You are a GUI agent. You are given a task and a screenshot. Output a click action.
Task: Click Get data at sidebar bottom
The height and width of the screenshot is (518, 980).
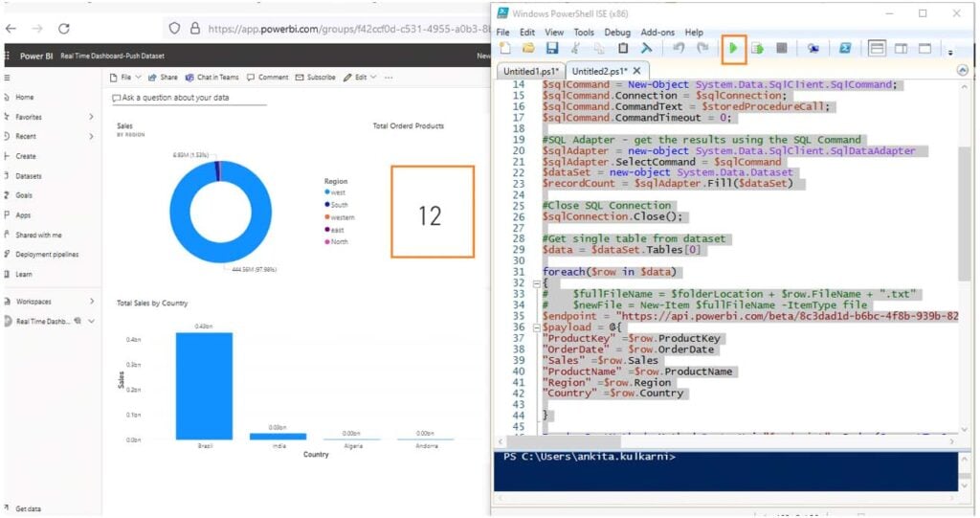click(x=28, y=508)
